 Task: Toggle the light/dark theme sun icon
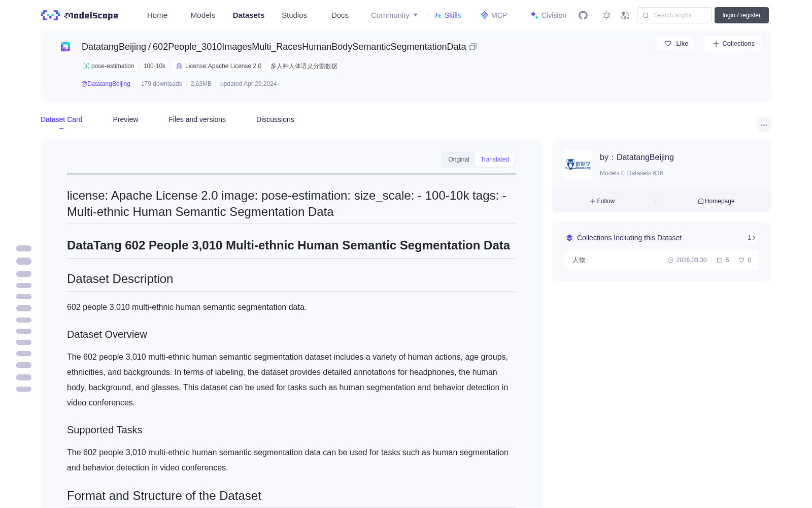[606, 15]
